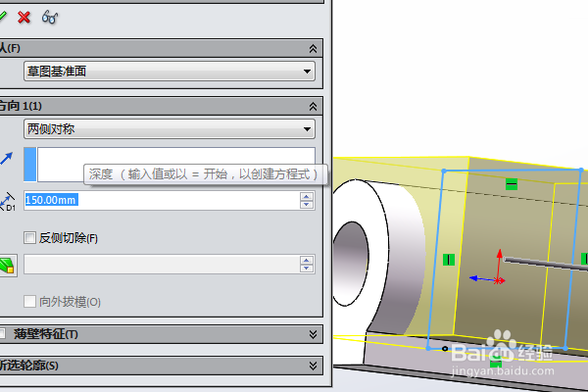Select the bottom horizontal relation marker in sketch
Viewport: 588px width, 392px height.
(496, 364)
